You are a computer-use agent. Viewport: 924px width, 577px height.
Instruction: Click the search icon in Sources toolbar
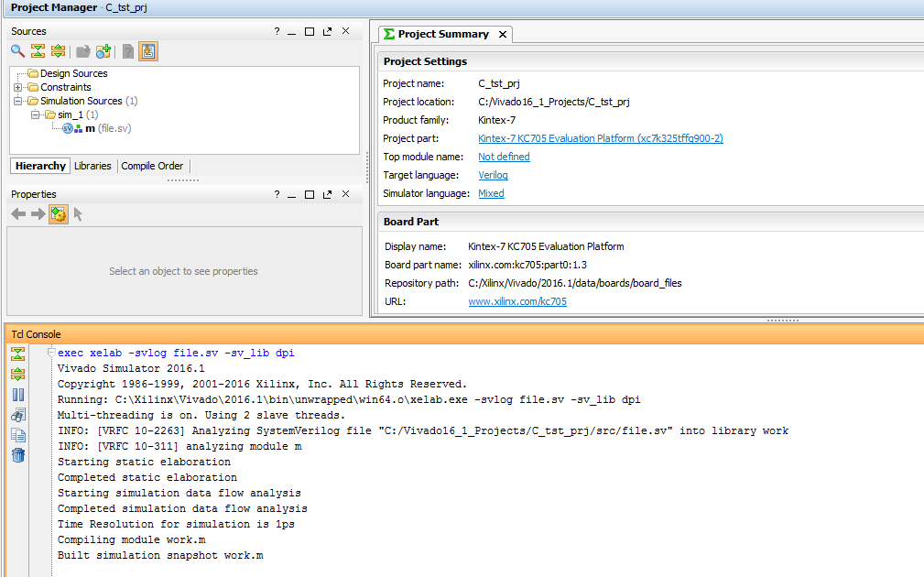click(x=17, y=51)
